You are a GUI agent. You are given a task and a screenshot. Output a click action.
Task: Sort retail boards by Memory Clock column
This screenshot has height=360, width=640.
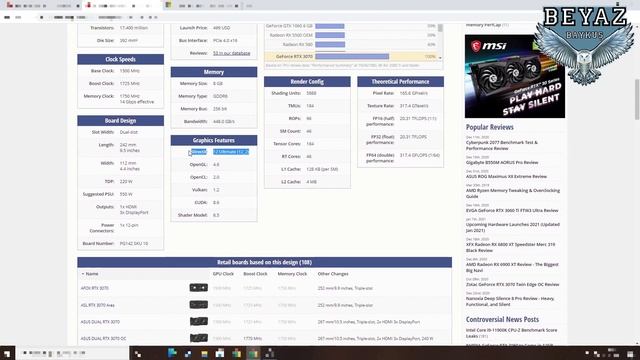292,274
